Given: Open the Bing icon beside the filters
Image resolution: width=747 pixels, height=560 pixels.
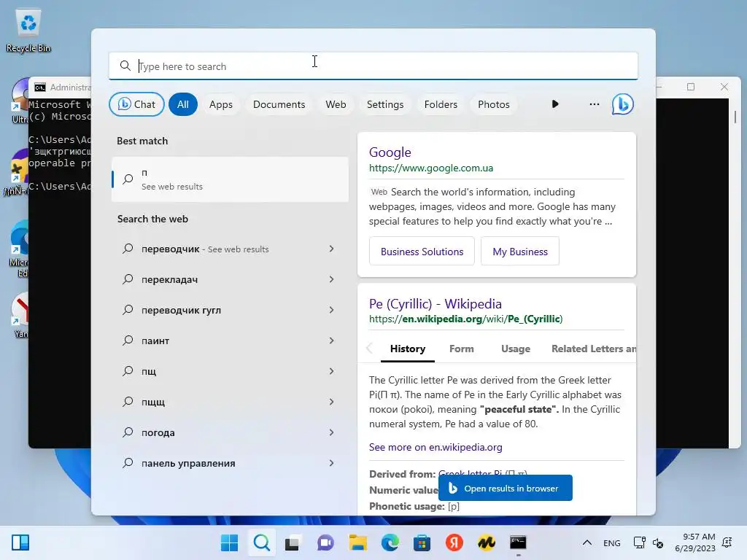Looking at the screenshot, I should [x=623, y=104].
